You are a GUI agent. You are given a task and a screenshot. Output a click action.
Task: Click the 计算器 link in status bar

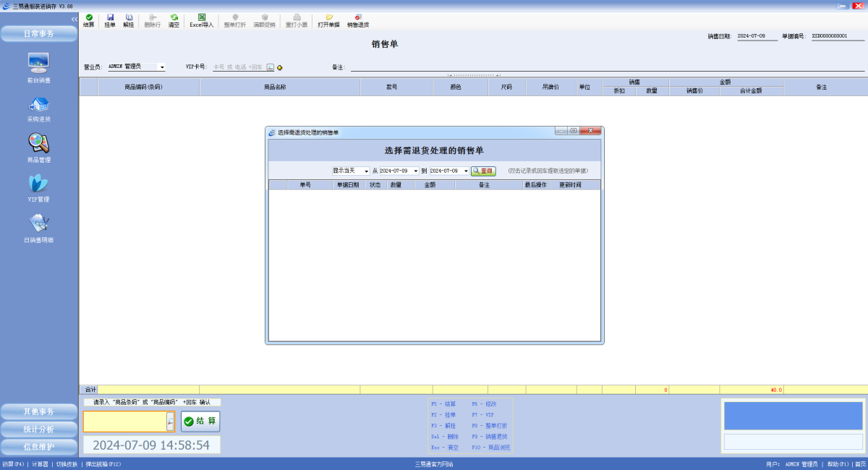coord(39,464)
